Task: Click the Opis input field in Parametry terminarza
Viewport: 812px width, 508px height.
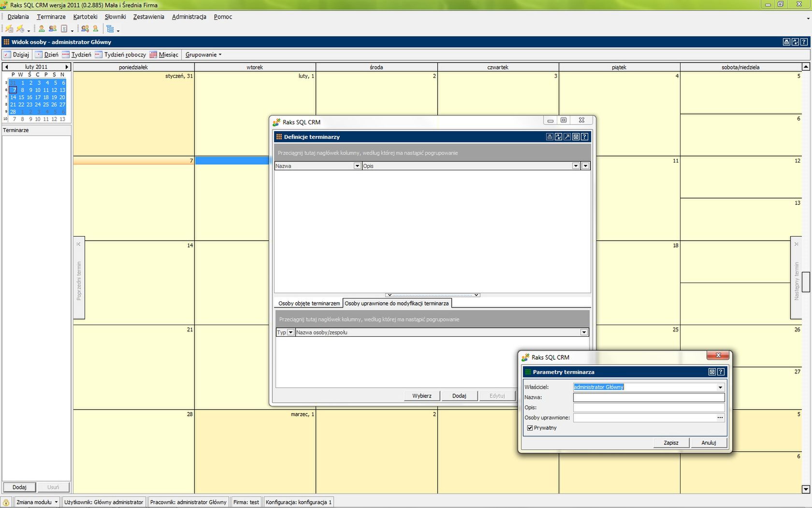Action: (649, 407)
